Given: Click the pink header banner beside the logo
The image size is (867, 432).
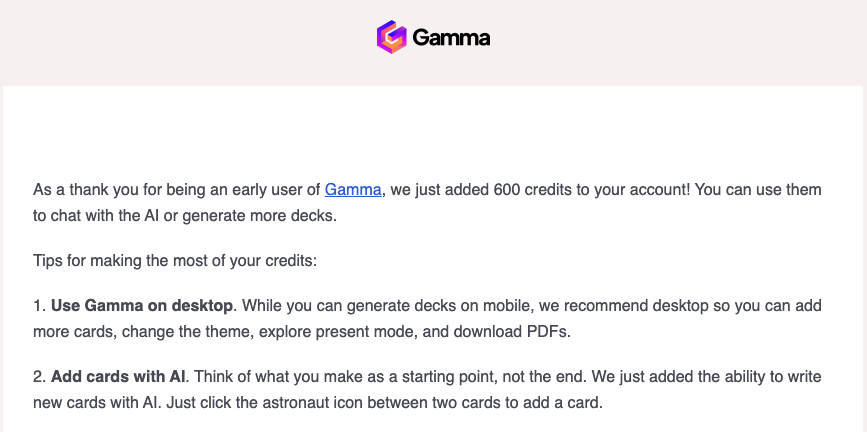Looking at the screenshot, I should click(664, 41).
